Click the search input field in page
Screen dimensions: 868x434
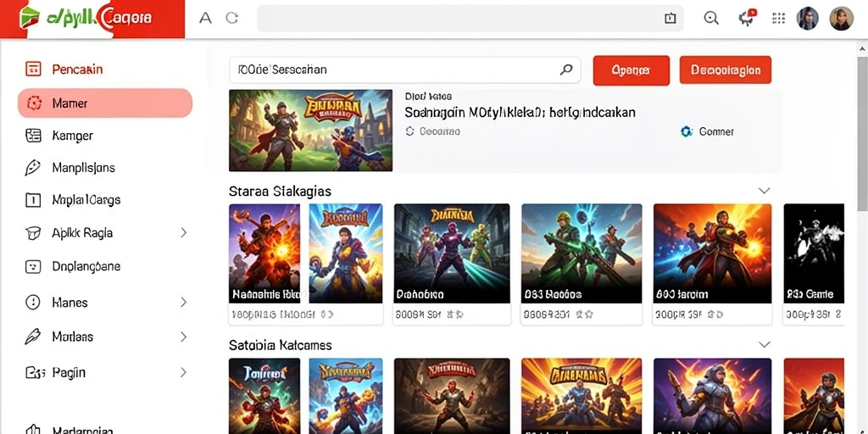404,70
